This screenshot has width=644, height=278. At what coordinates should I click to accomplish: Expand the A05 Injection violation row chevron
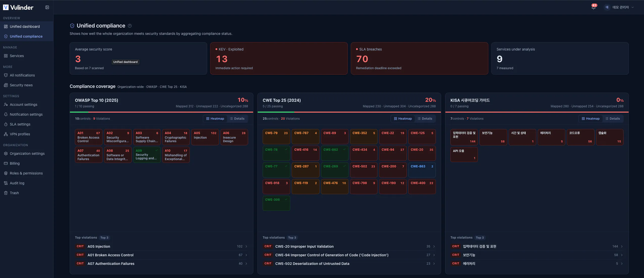pos(246,246)
